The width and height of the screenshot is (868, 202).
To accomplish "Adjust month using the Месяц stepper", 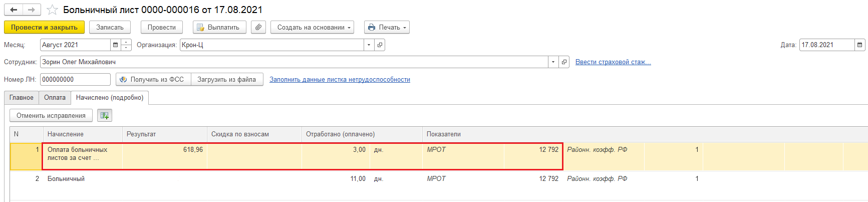I will (126, 45).
